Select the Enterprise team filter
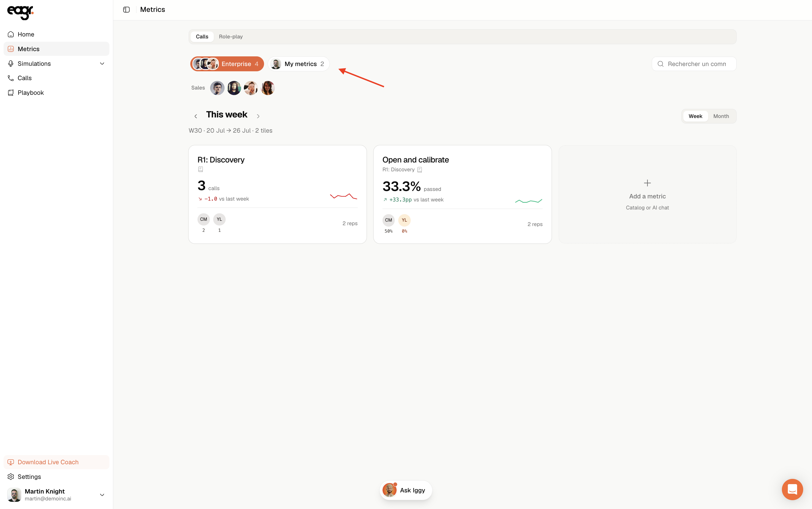Screen dimensions: 812x509 (227, 64)
